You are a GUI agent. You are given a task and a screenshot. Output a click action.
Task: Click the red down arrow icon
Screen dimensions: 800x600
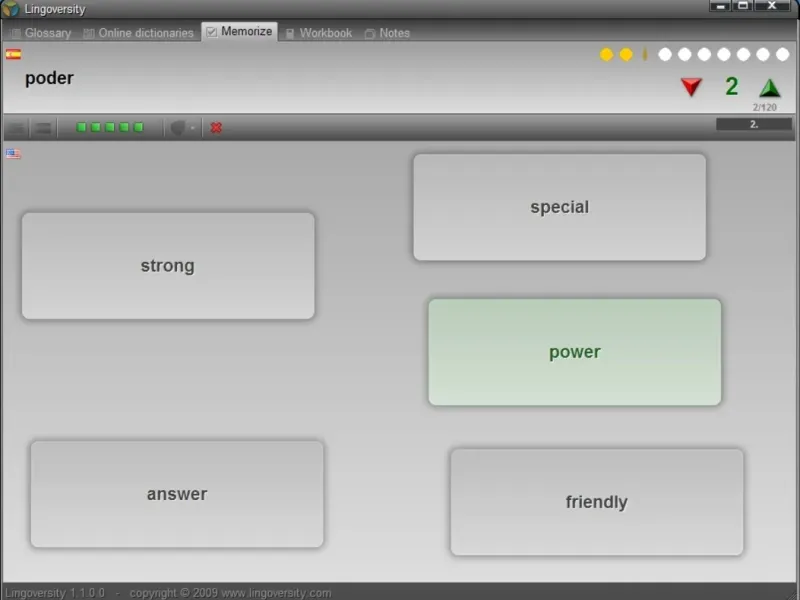click(691, 87)
